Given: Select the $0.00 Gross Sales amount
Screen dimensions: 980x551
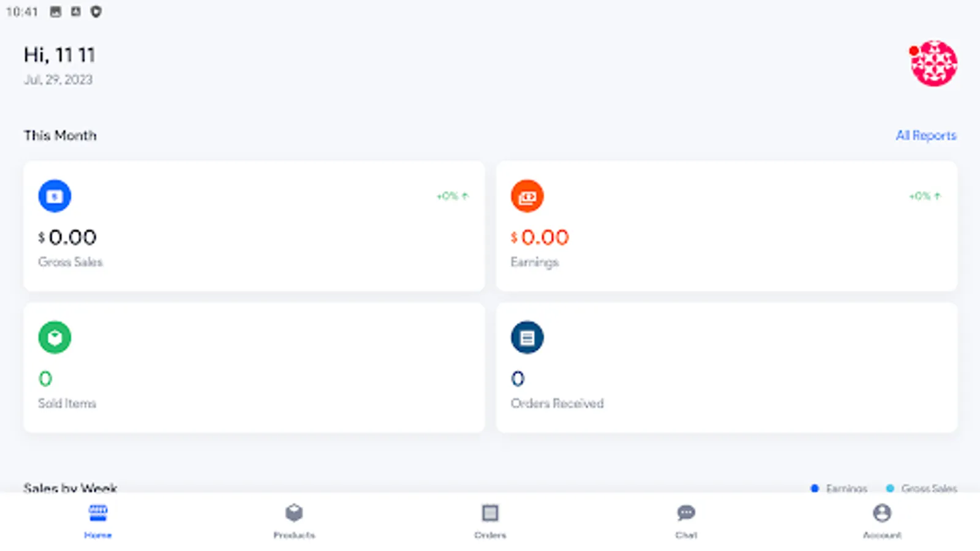Looking at the screenshot, I should coord(68,238).
